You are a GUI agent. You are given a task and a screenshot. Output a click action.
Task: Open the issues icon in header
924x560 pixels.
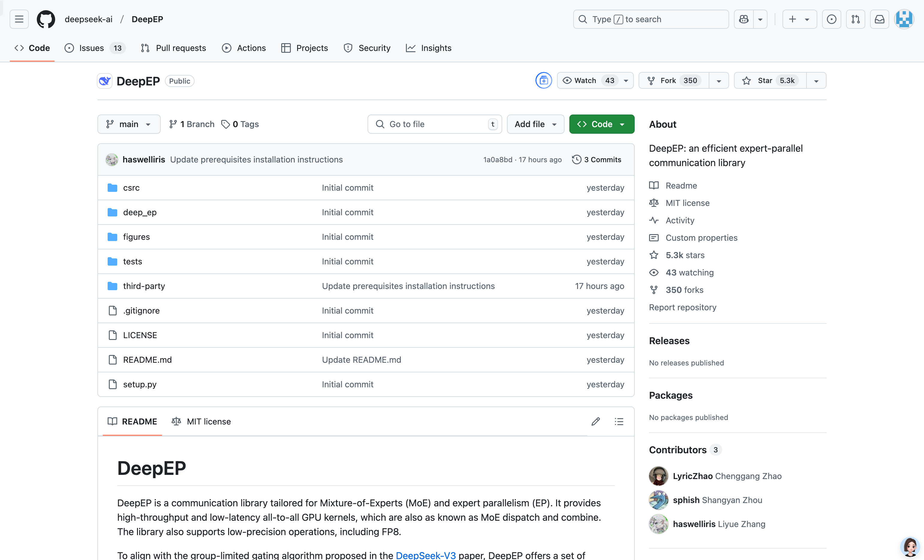point(831,19)
